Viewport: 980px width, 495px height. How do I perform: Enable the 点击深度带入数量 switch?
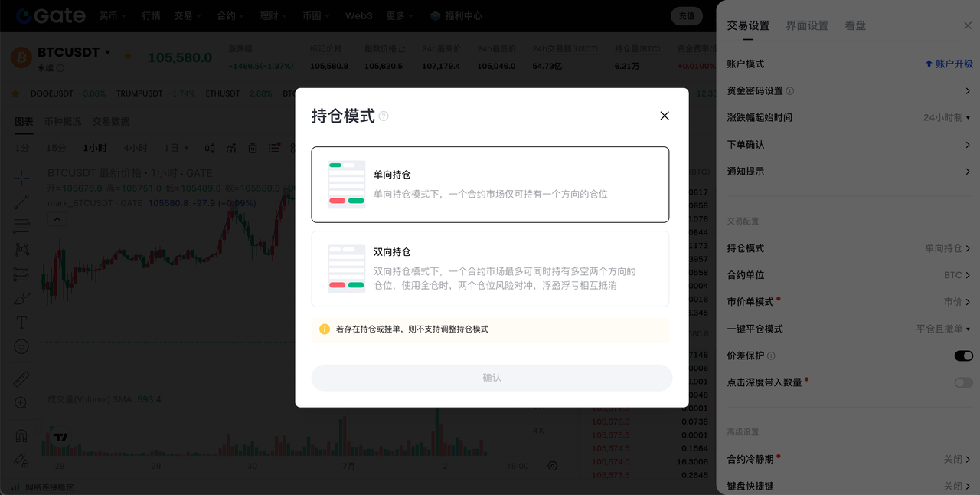[x=963, y=382]
